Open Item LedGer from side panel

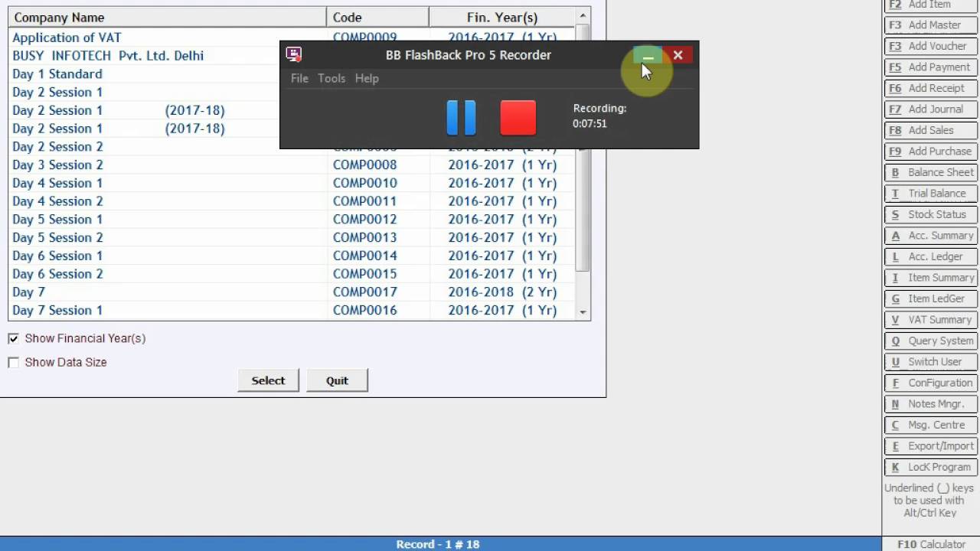pyautogui.click(x=931, y=298)
